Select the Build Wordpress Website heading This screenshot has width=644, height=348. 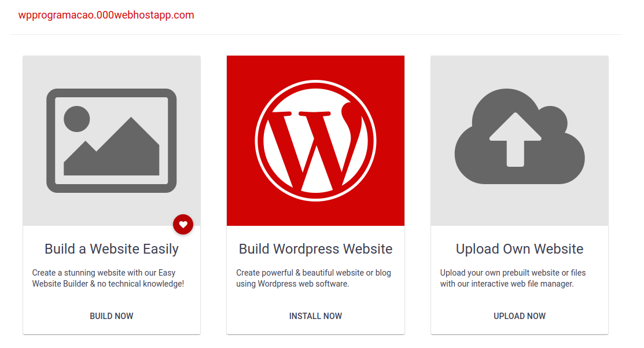click(315, 249)
